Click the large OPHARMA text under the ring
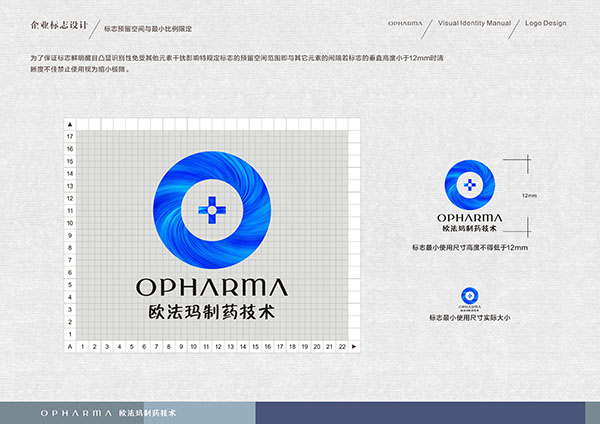The height and width of the screenshot is (424, 600). coord(212,287)
